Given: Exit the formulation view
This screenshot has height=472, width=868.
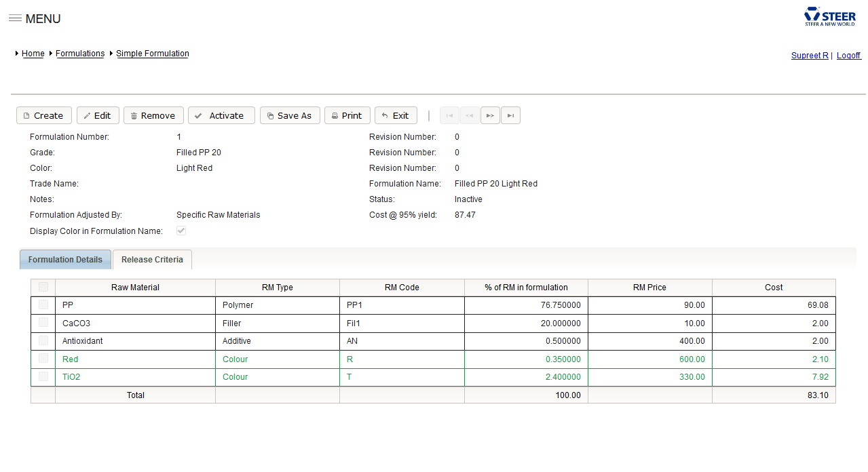Looking at the screenshot, I should tap(396, 116).
